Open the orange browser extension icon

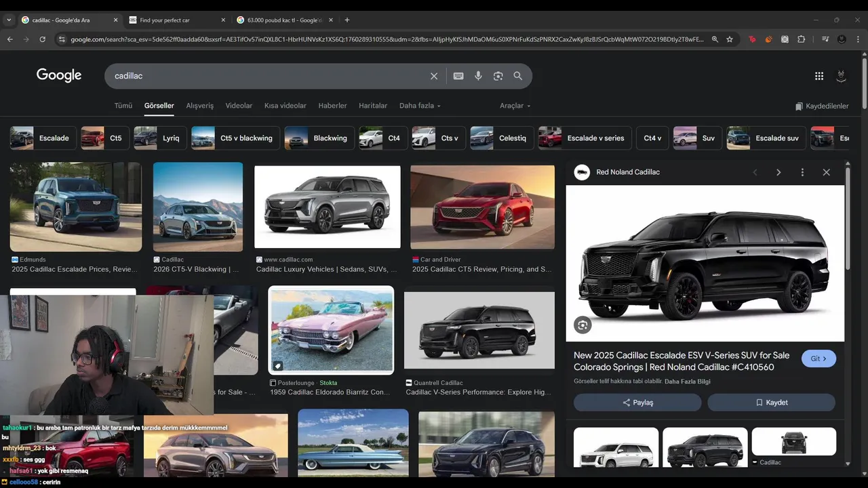(768, 39)
